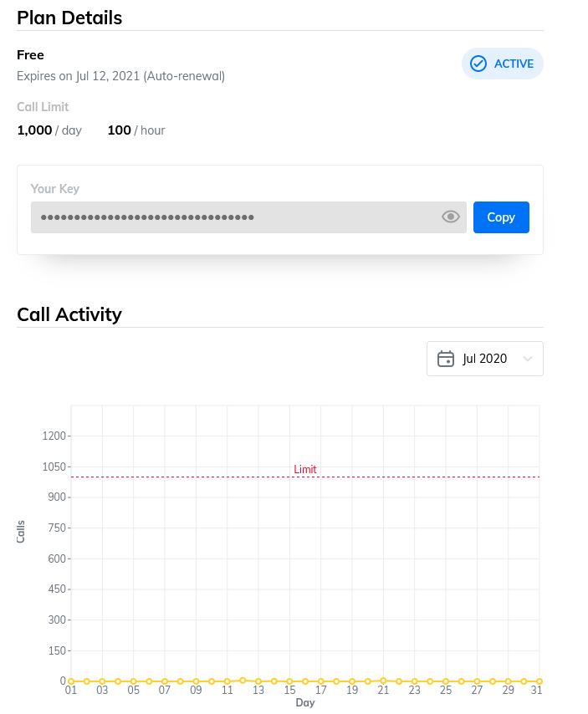Click the data point for day 12

coord(243,681)
